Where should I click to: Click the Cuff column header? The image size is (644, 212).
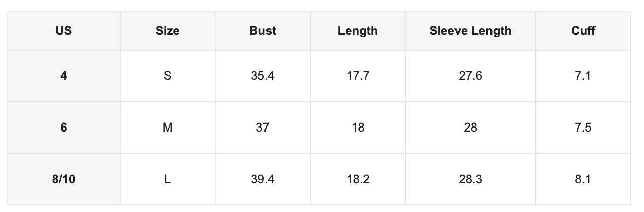[583, 31]
